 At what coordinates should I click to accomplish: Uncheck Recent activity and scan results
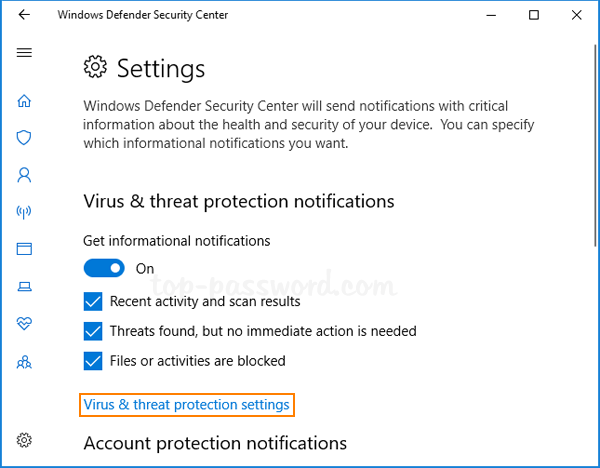point(93,300)
